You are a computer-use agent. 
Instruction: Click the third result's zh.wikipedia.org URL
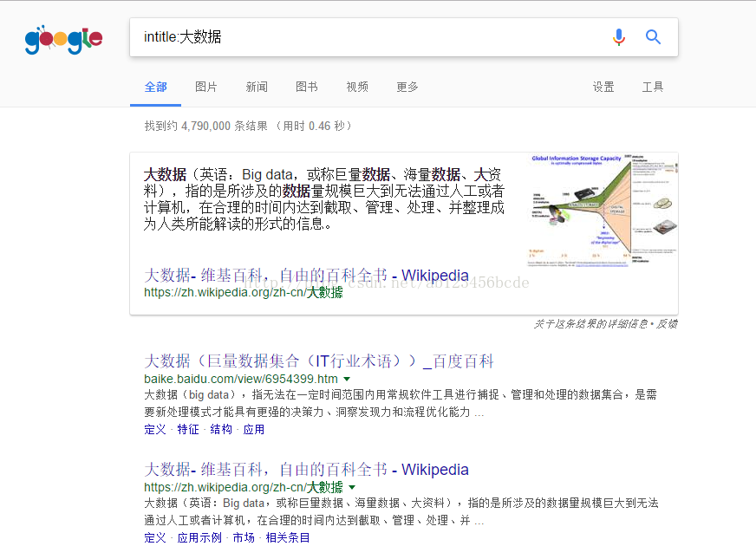pos(244,487)
